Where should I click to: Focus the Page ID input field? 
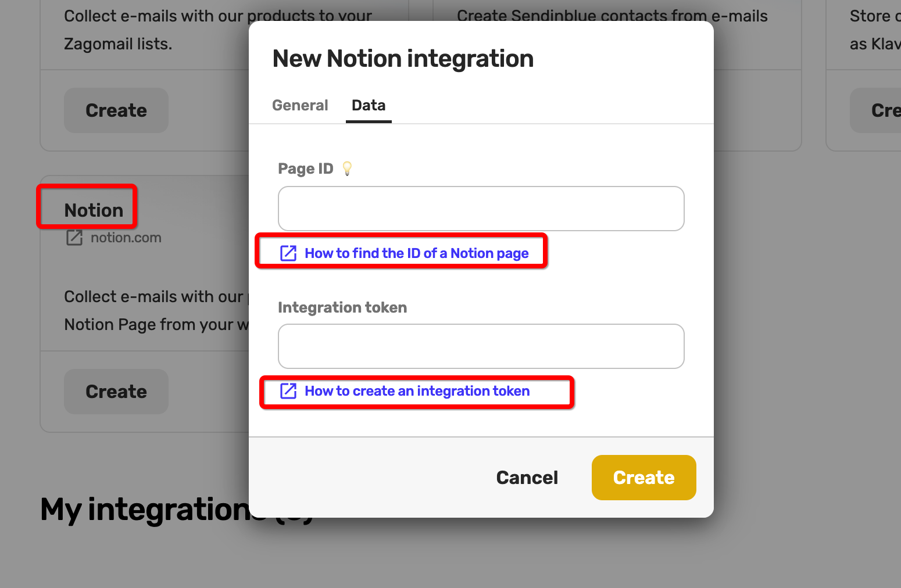[x=481, y=209]
